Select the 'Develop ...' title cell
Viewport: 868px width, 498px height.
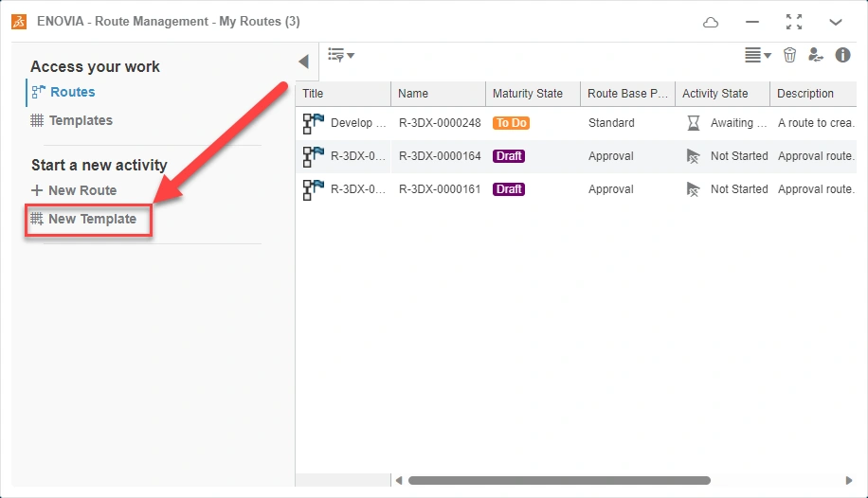tap(358, 123)
